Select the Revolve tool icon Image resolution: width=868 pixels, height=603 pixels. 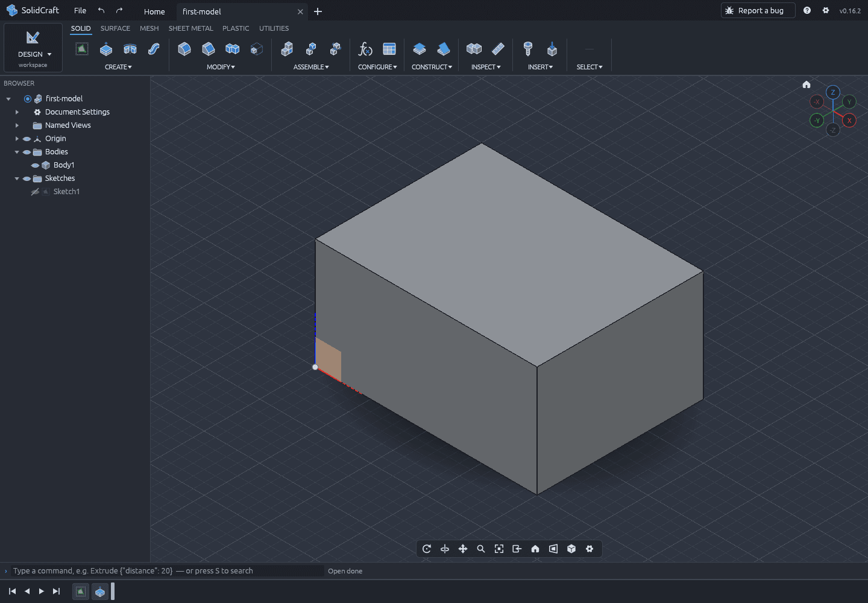(130, 49)
